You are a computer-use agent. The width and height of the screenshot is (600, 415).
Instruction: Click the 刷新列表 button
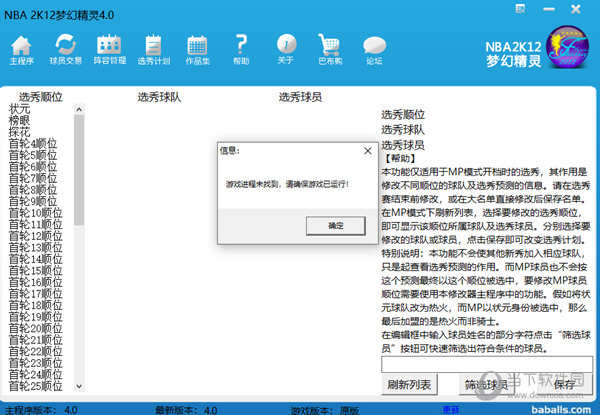tap(409, 384)
